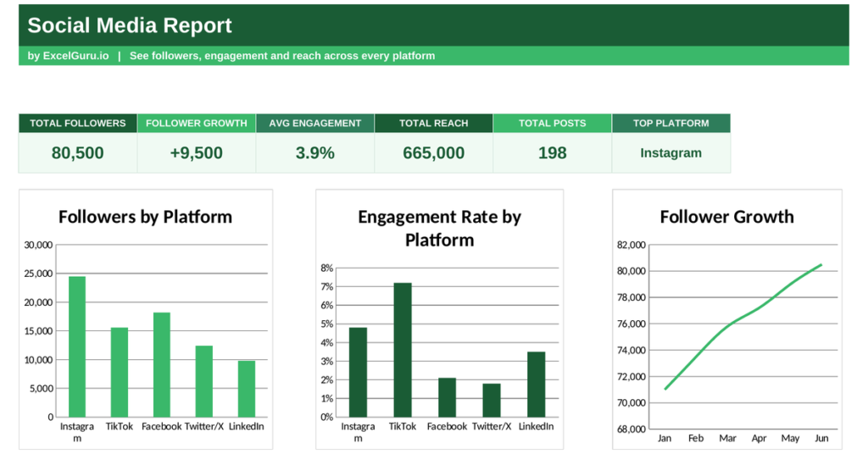The width and height of the screenshot is (868, 454).
Task: Select the FOLLOWER GROWTH header cell
Action: click(x=197, y=124)
